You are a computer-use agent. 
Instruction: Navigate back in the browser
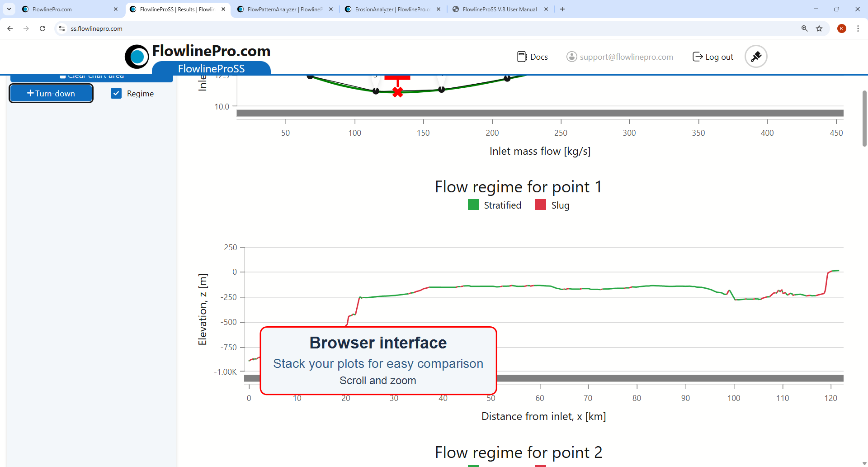click(10, 28)
